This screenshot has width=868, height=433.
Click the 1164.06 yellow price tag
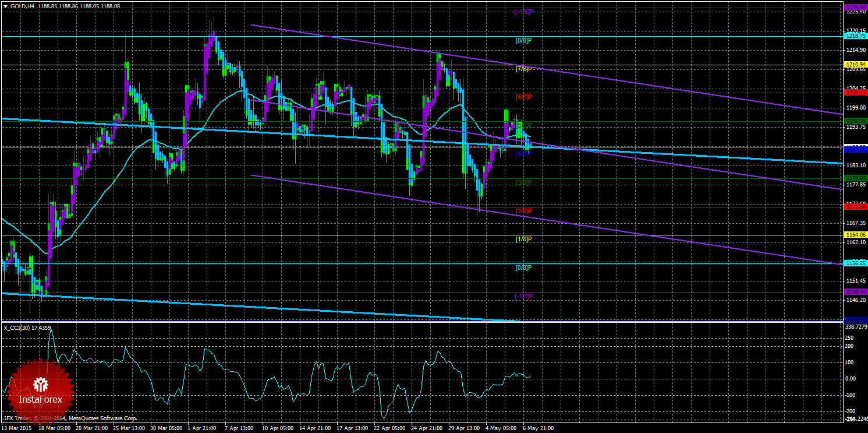(x=856, y=235)
